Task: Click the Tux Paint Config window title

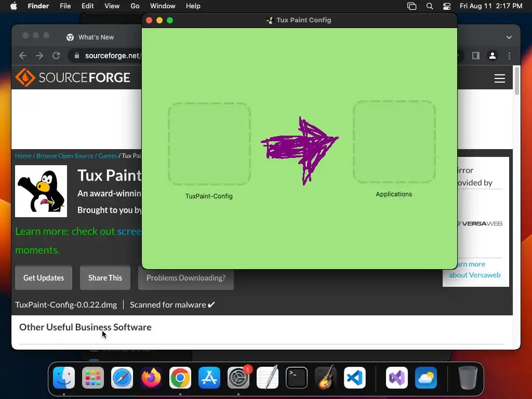Action: click(303, 20)
